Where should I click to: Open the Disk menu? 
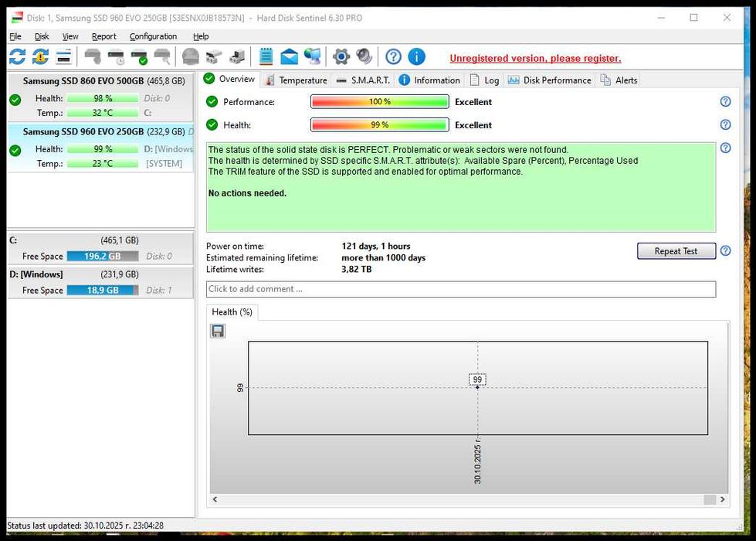click(42, 36)
